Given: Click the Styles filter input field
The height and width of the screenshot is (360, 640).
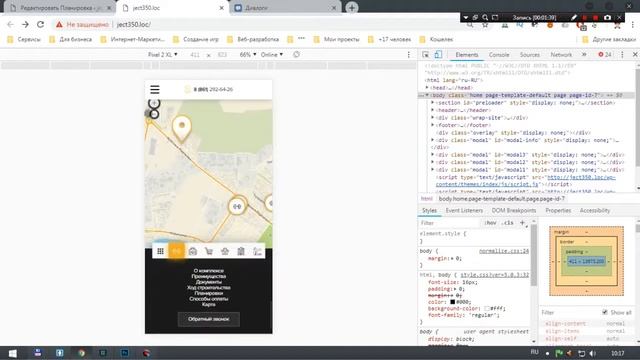Looking at the screenshot, I should (x=449, y=223).
